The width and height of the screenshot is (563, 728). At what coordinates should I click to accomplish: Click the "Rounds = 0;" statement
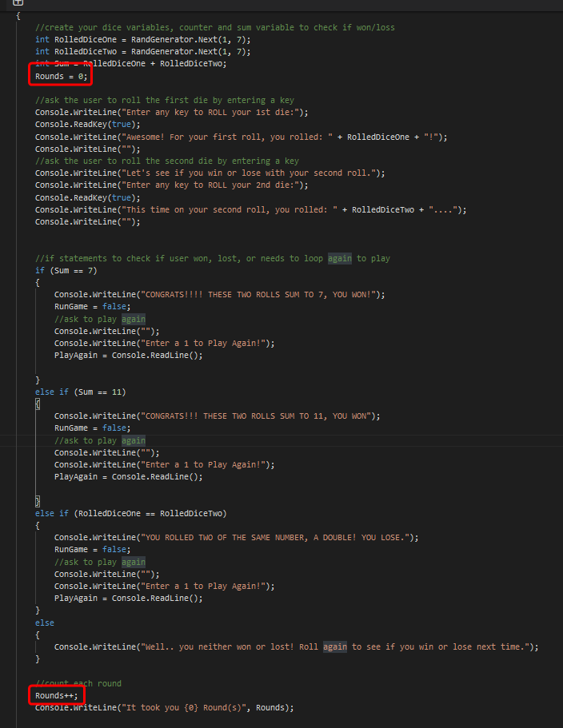point(62,76)
